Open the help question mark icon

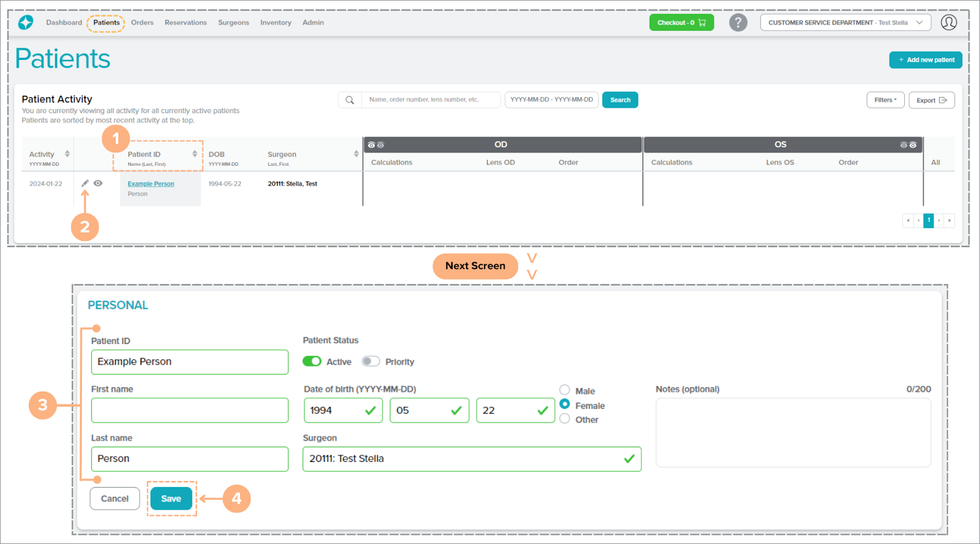coord(738,23)
